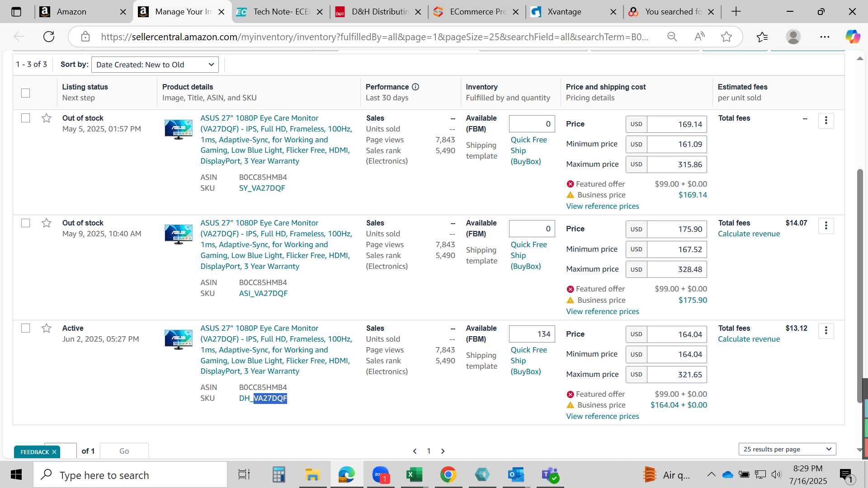Edit the 169.14 price field

coord(677,124)
